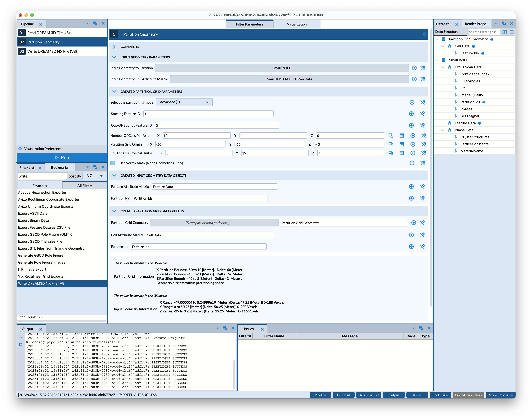
Task: Click the clear output icon in the Output panel
Action: coord(21,337)
